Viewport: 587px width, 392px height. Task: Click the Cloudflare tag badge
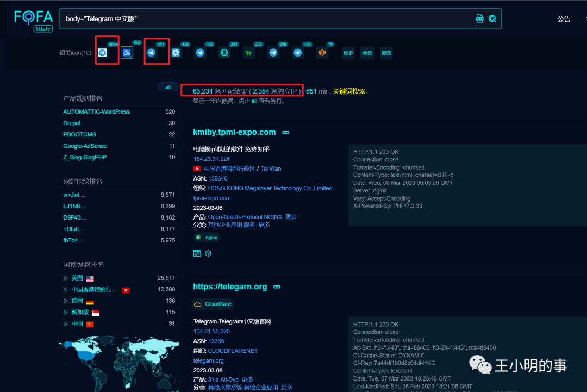coord(213,304)
